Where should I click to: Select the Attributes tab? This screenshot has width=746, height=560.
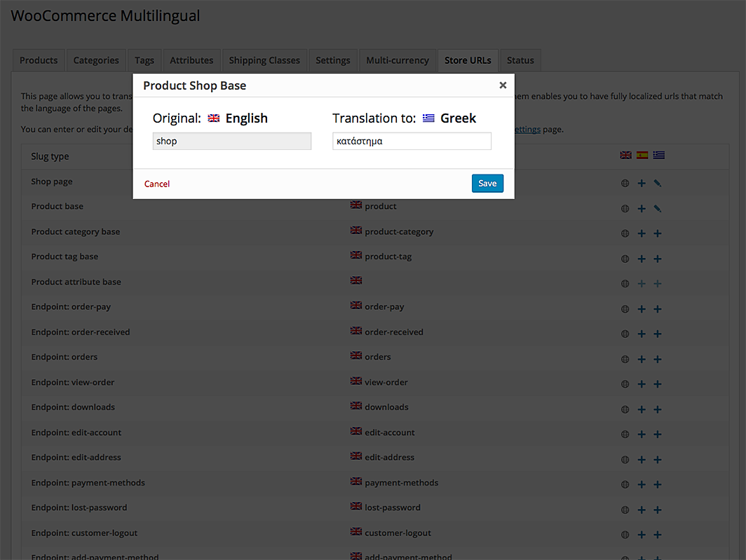click(191, 60)
